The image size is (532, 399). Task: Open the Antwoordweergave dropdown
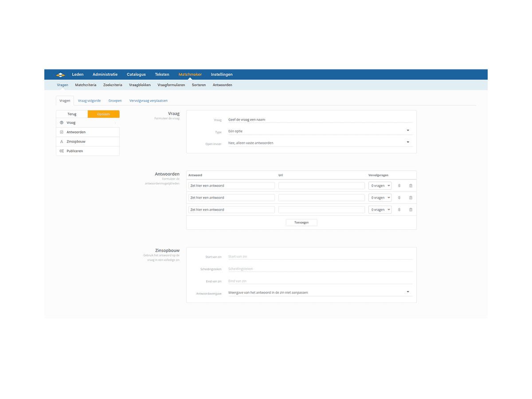[x=320, y=293]
